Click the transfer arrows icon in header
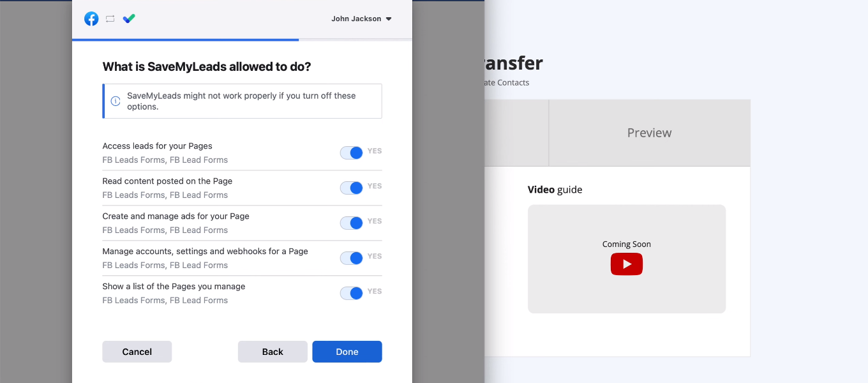Image resolution: width=868 pixels, height=383 pixels. pyautogui.click(x=110, y=19)
